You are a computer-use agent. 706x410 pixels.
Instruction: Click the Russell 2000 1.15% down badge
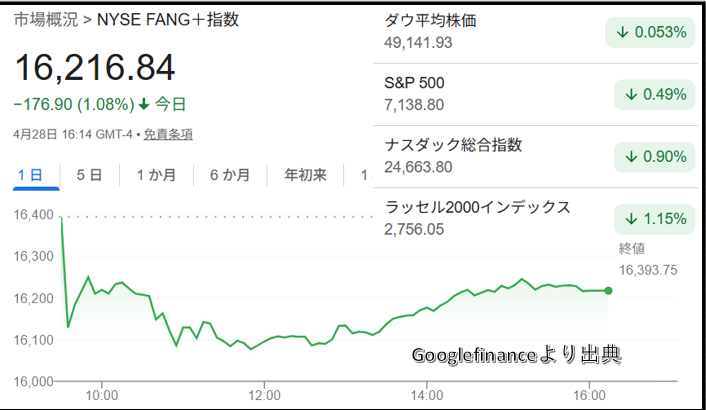(x=655, y=218)
